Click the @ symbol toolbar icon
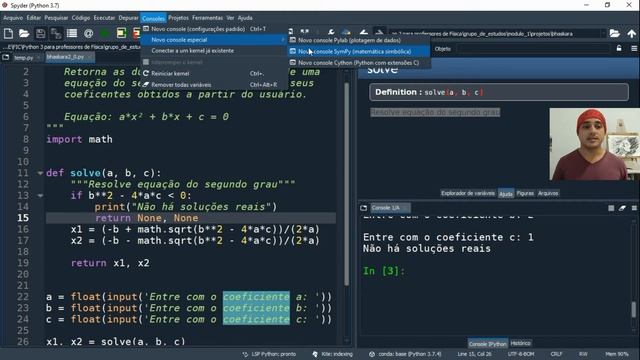The height and width of the screenshot is (360, 640). click(x=88, y=33)
